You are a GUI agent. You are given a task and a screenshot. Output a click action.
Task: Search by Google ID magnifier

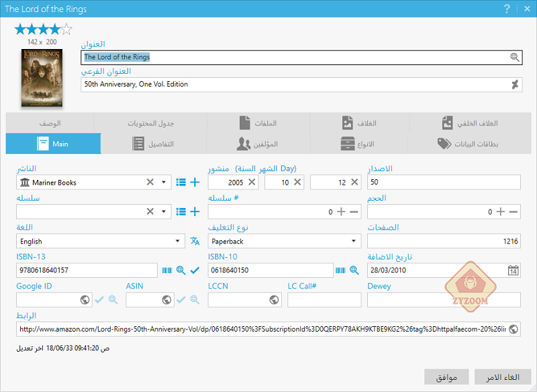pyautogui.click(x=113, y=300)
